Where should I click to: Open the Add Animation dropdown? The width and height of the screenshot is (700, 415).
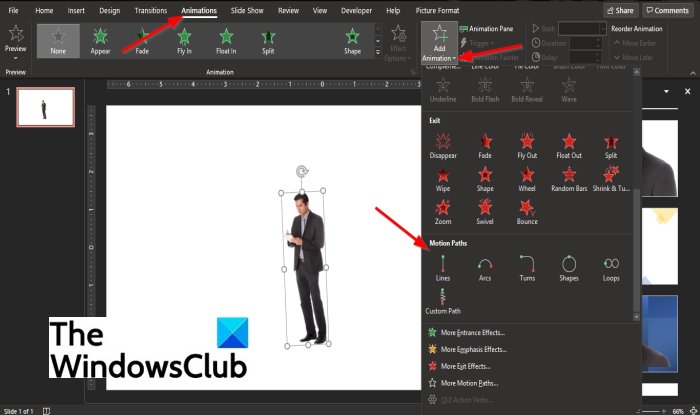click(439, 43)
